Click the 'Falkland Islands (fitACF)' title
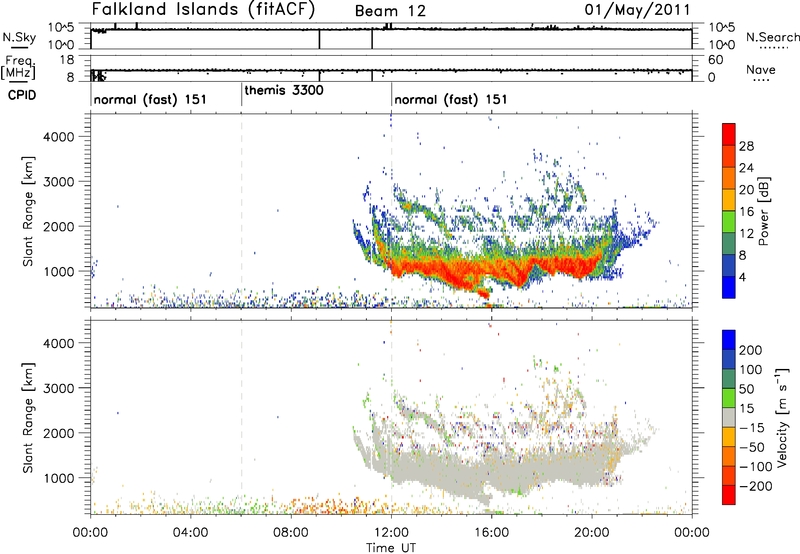Screen dimensions: 800x554 pos(203,10)
